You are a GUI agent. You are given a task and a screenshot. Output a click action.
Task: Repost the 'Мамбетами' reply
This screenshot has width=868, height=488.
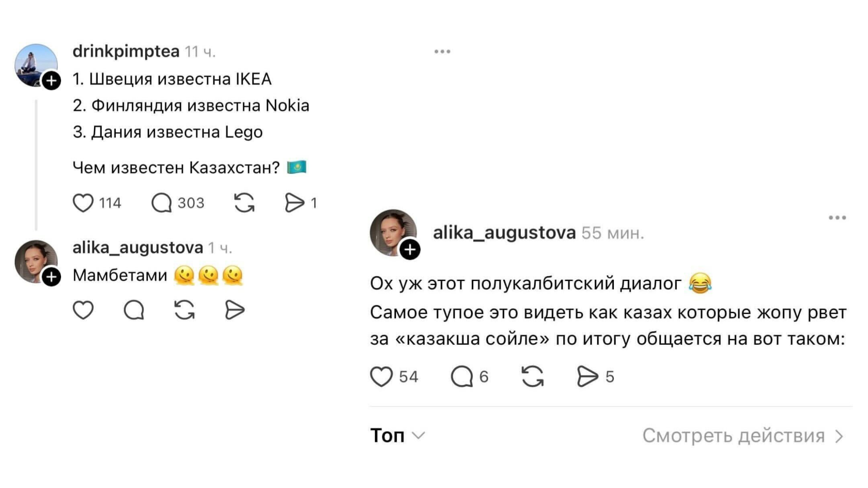point(184,310)
